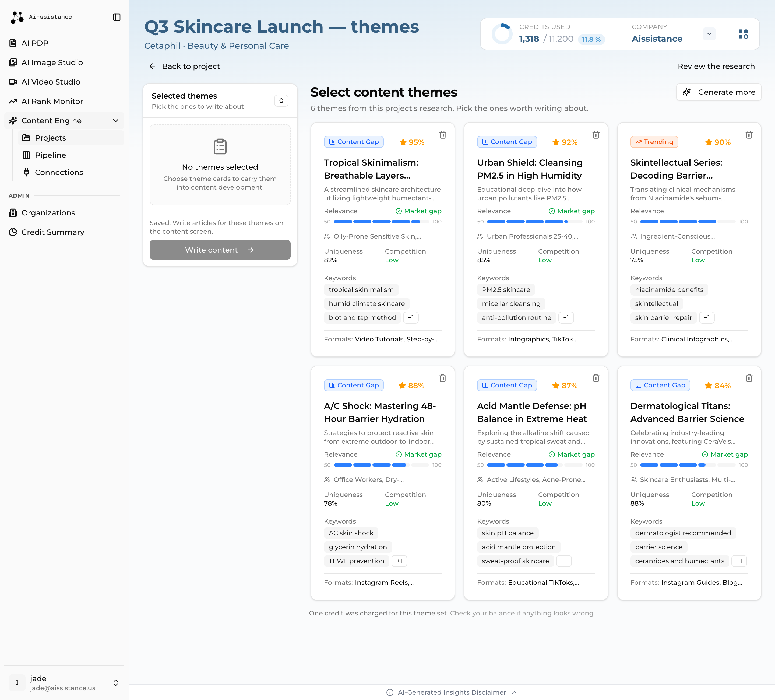
Task: Click the 'glycerin hydration' keyword chip
Action: 358,547
